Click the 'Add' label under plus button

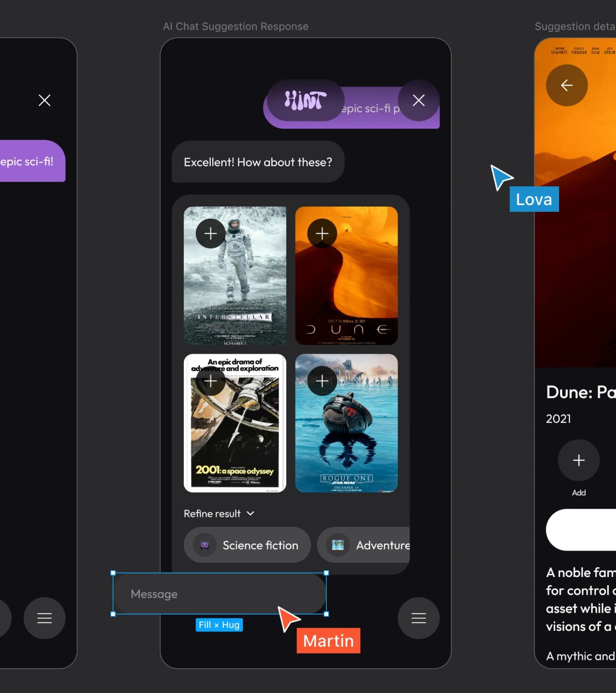(x=579, y=493)
